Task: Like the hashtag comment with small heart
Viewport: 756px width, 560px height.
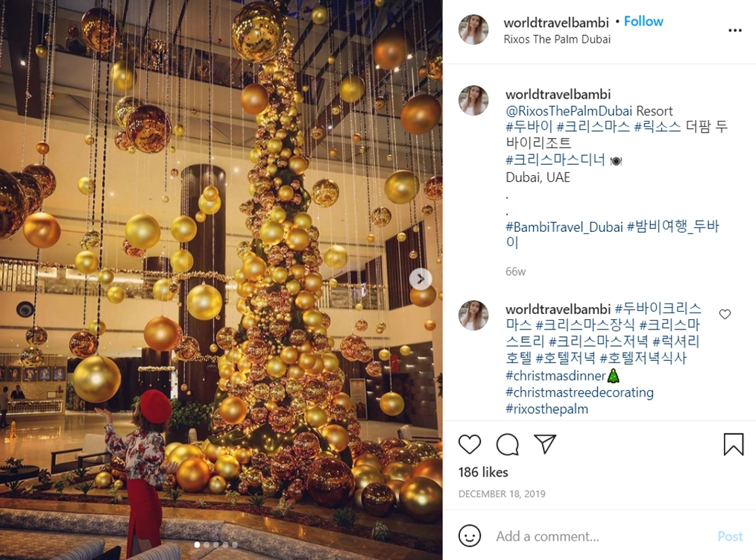Action: [x=725, y=315]
